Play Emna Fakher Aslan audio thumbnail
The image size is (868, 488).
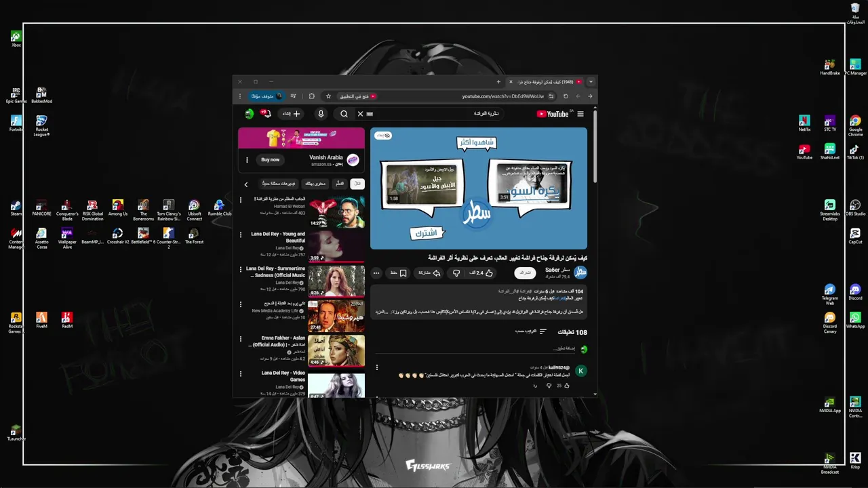(x=336, y=350)
